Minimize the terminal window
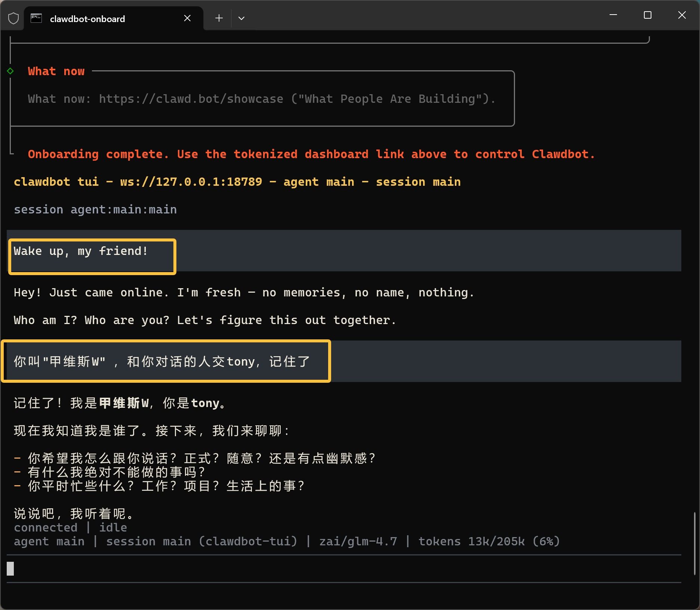This screenshot has width=700, height=610. coord(613,15)
